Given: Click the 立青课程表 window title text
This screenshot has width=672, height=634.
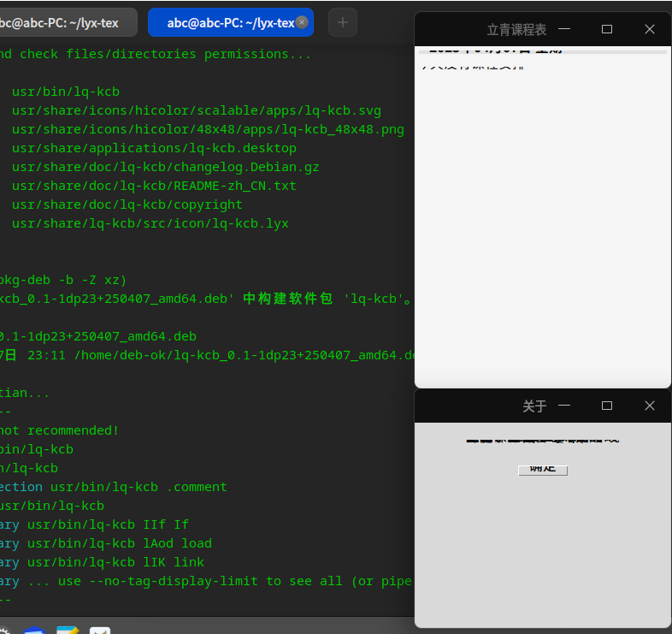Looking at the screenshot, I should point(516,30).
